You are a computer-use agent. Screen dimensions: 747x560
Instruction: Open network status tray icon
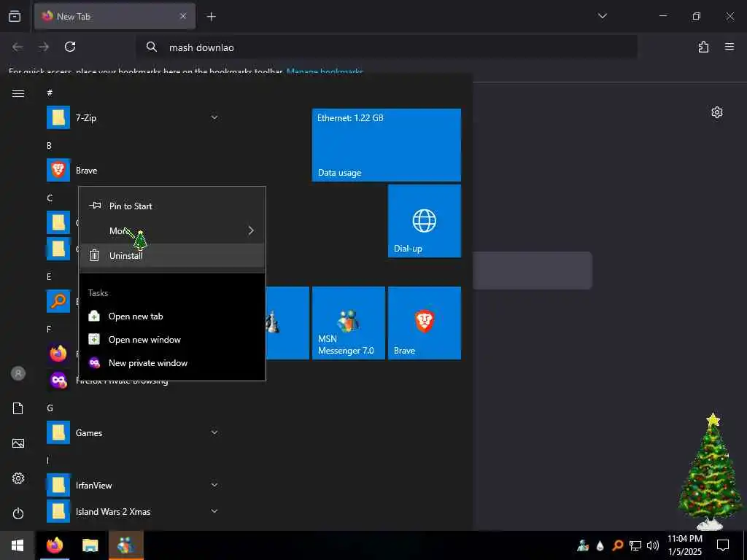(635, 545)
